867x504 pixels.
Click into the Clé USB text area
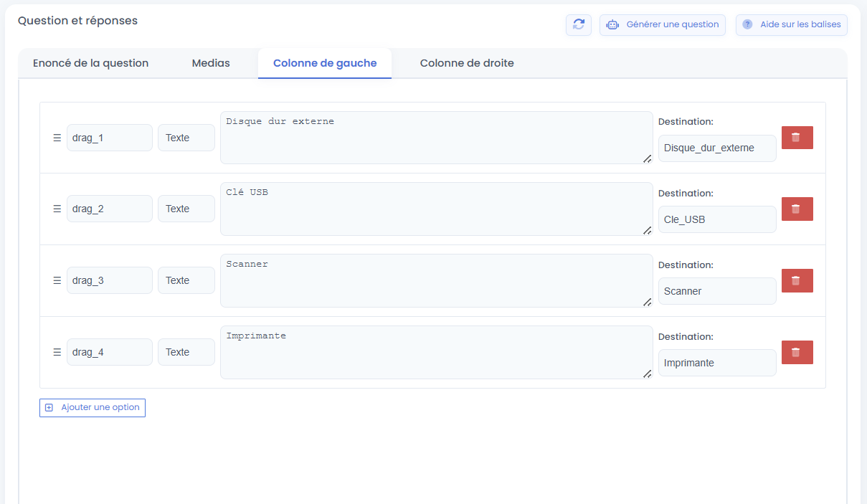[437, 209]
